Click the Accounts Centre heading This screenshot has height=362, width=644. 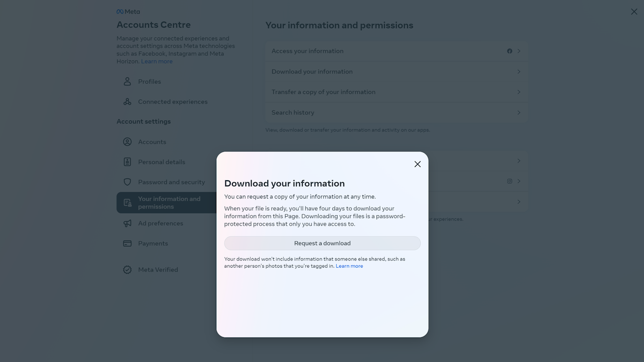(153, 25)
